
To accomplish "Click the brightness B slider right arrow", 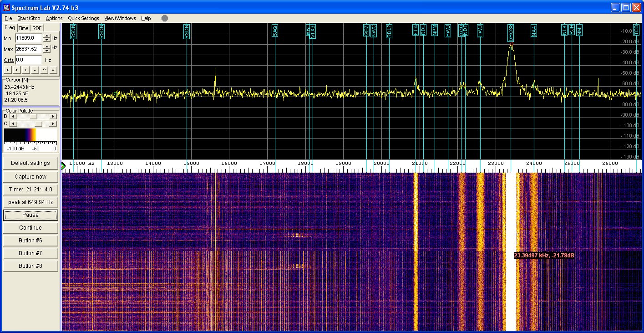I will [53, 117].
